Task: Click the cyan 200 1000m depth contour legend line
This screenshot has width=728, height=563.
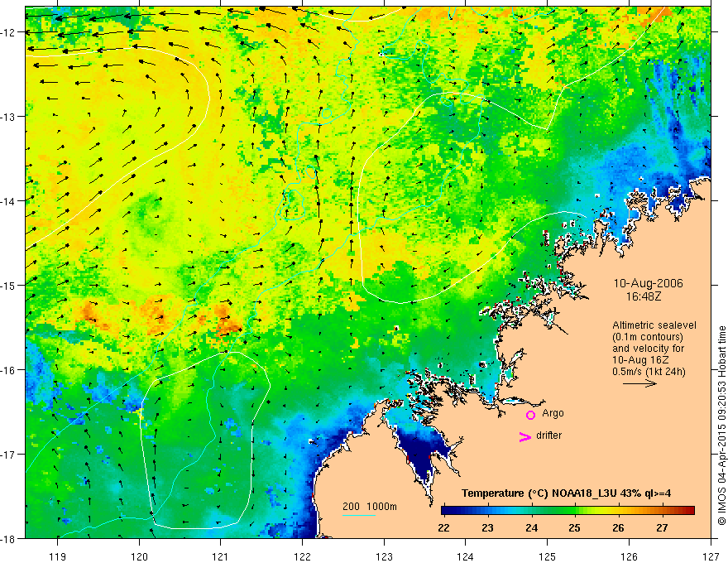Action: tap(359, 515)
